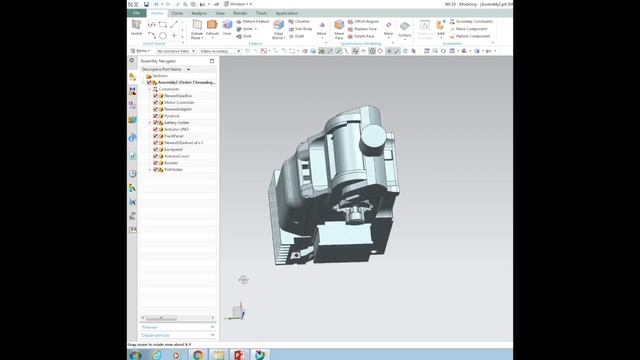Open Chrome from the taskbar
Screen dimensions: 640x360
point(198,355)
